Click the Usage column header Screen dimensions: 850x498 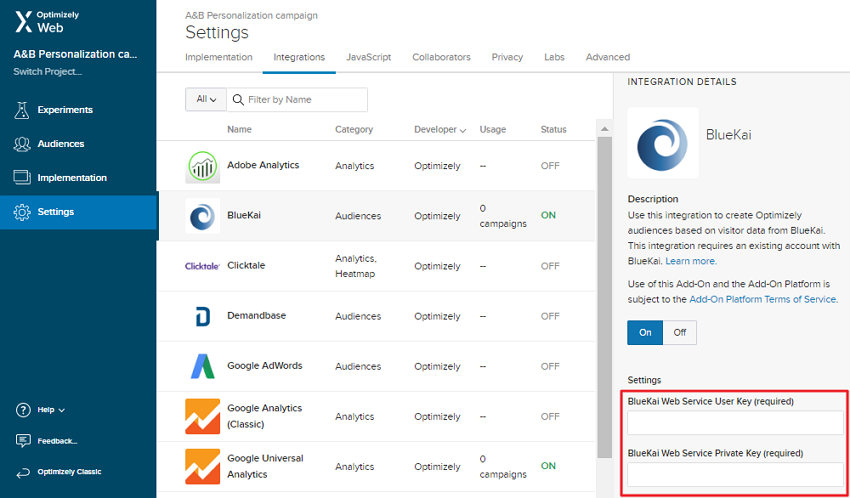493,130
